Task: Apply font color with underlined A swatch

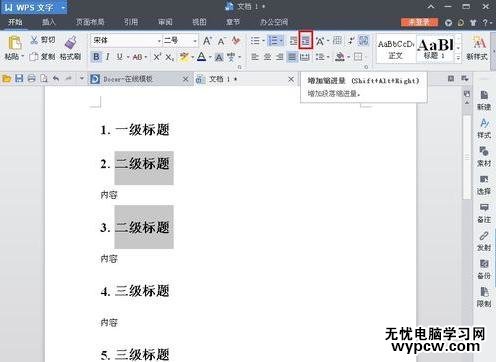Action: [x=201, y=57]
